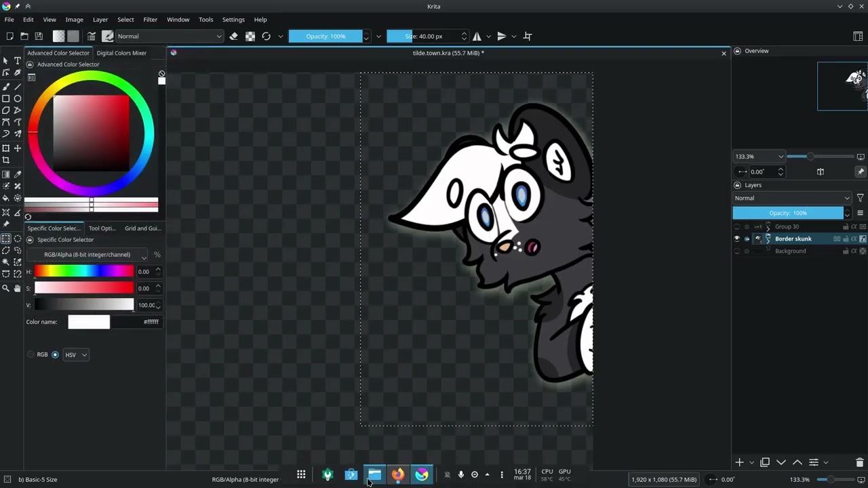Viewport: 868px width, 488px height.
Task: Select the Move tool
Action: 18,148
